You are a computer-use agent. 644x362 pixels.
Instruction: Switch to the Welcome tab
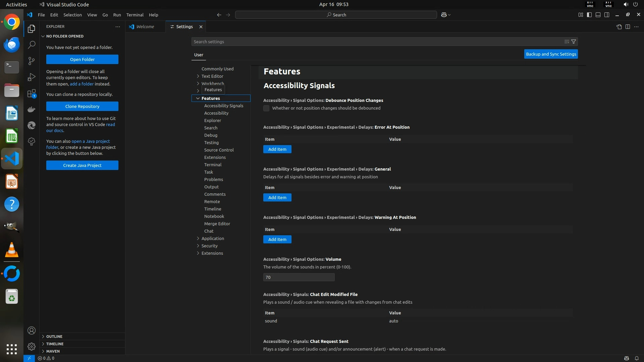pos(145,26)
